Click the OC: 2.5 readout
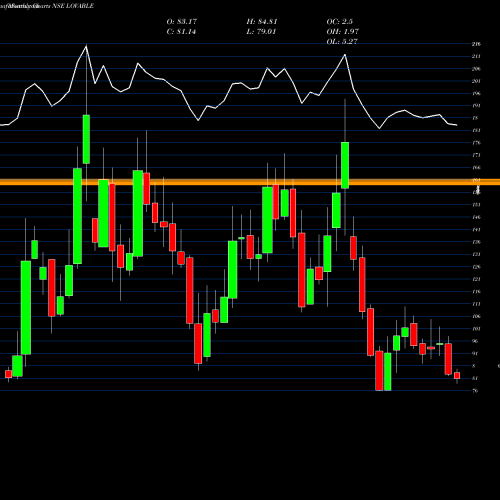 339,21
